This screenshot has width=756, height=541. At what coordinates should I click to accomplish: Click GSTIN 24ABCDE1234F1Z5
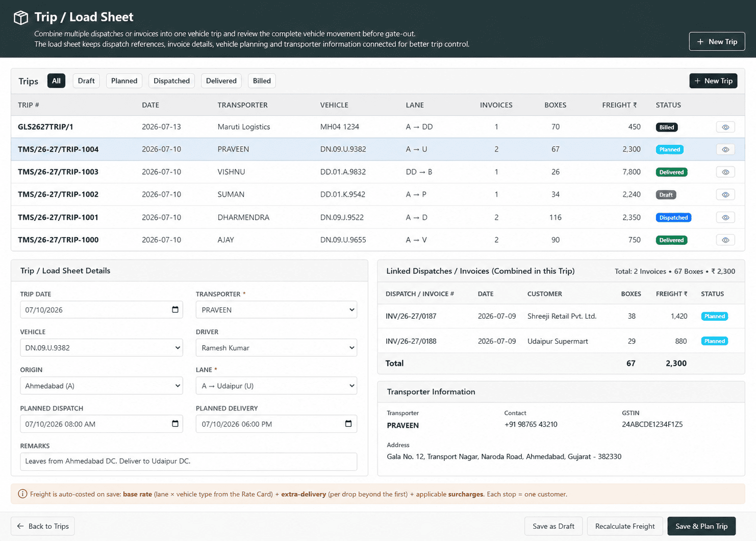652,424
